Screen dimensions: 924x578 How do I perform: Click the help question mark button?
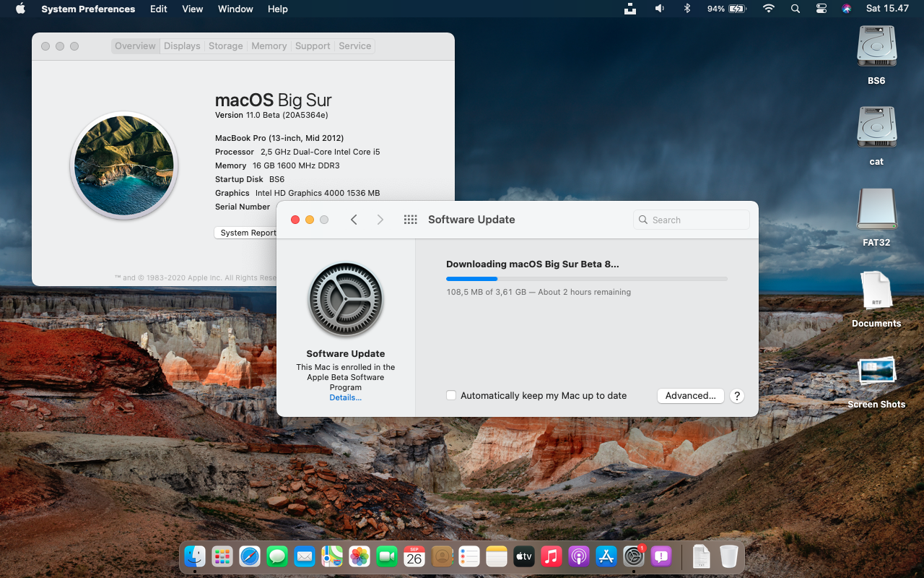(x=736, y=396)
